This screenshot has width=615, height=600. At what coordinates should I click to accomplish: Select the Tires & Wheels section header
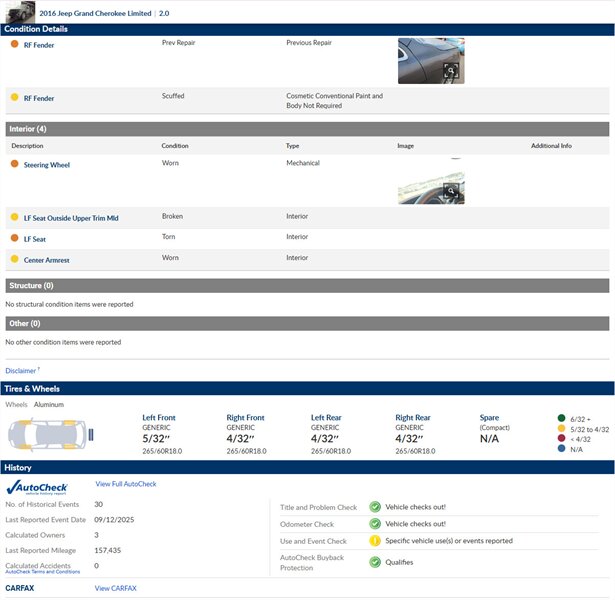33,388
